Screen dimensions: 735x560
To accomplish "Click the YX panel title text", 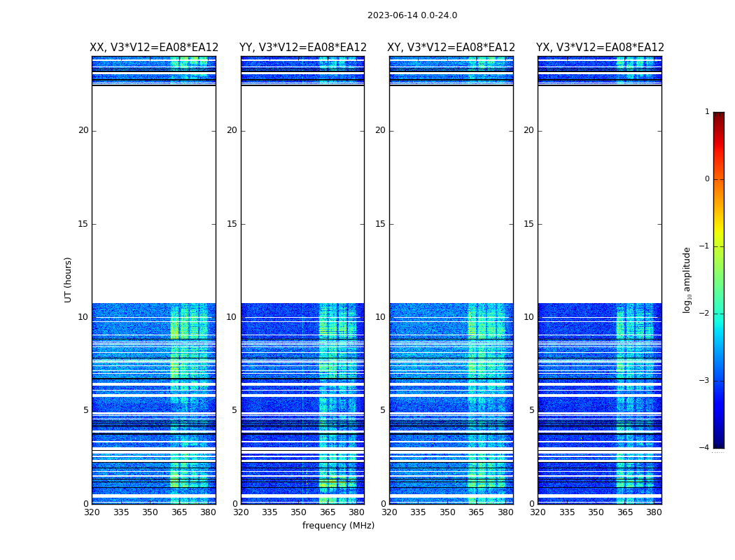I will coord(600,48).
